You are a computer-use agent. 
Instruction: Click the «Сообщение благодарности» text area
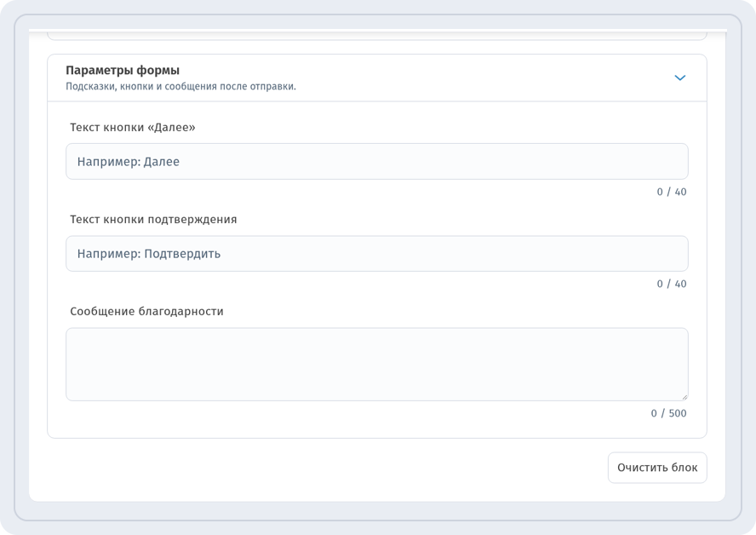(x=377, y=365)
